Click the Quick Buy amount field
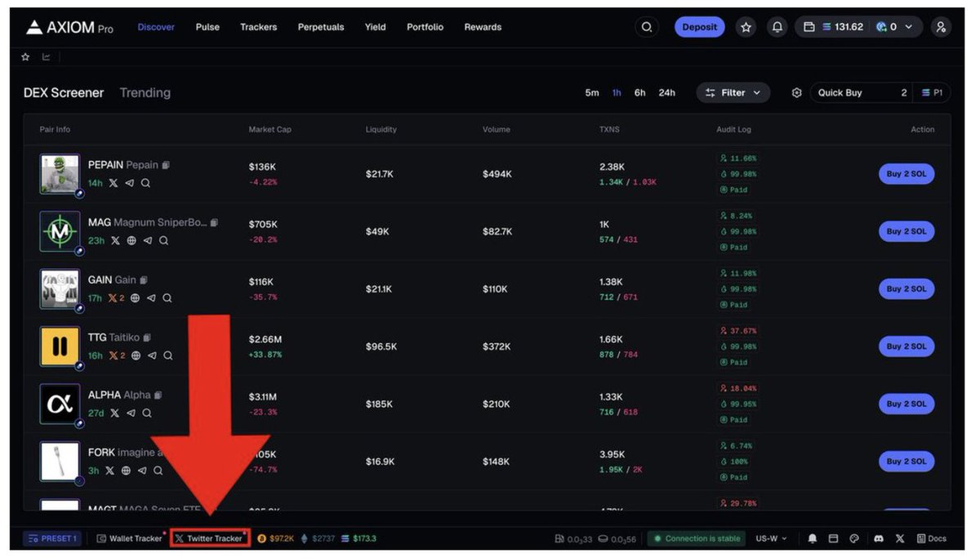This screenshot has width=980, height=559. (862, 93)
